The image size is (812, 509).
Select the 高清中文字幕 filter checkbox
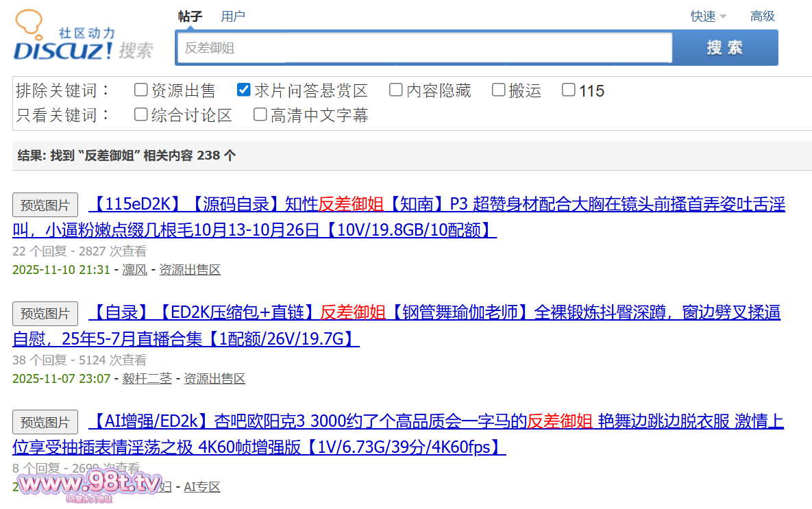coord(260,114)
